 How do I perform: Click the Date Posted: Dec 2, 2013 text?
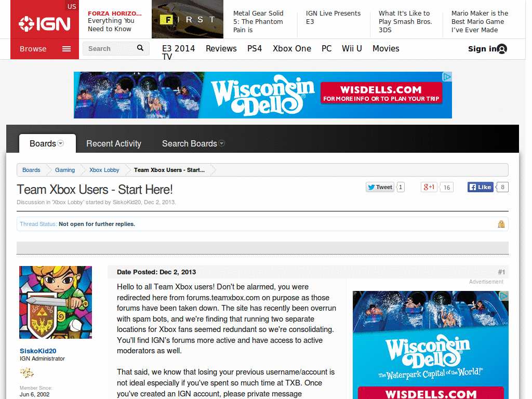[x=156, y=272]
